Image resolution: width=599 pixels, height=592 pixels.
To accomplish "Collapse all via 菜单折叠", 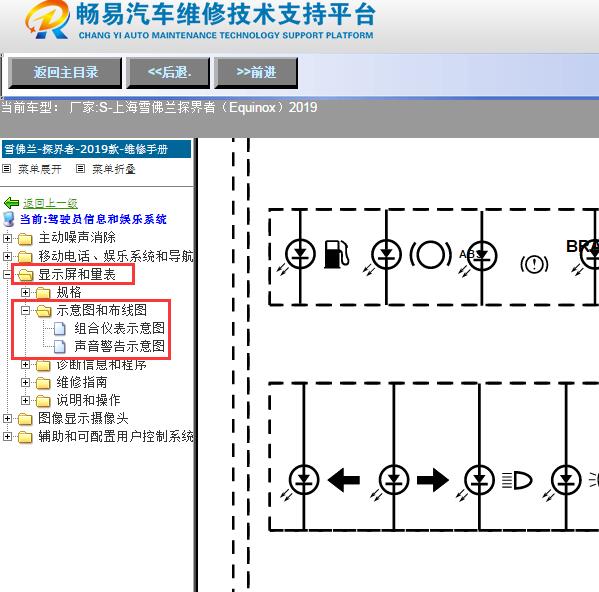I will pos(114,169).
